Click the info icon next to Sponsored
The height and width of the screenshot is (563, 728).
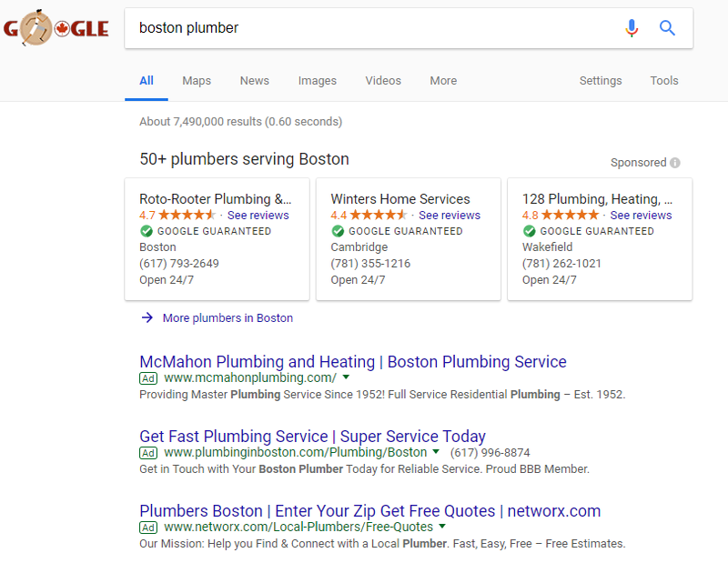tap(674, 162)
